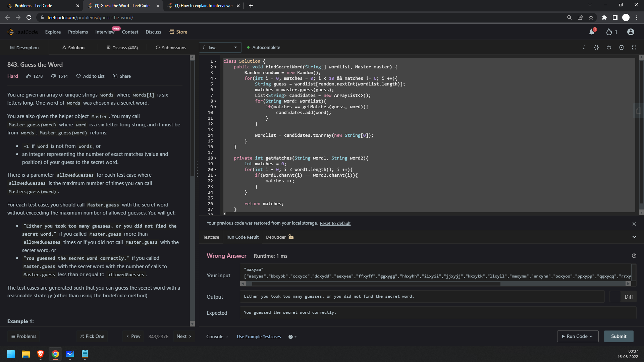Open the notifications bell
Viewport: 644px width, 362px height.
[x=592, y=32]
